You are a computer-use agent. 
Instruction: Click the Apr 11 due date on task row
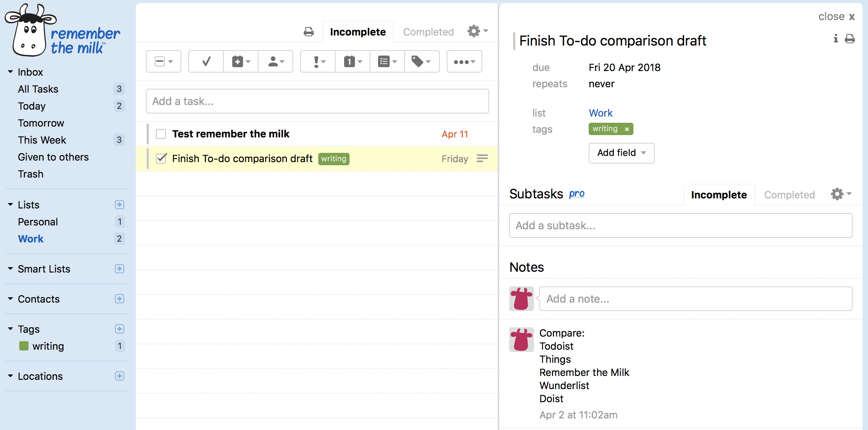[455, 134]
